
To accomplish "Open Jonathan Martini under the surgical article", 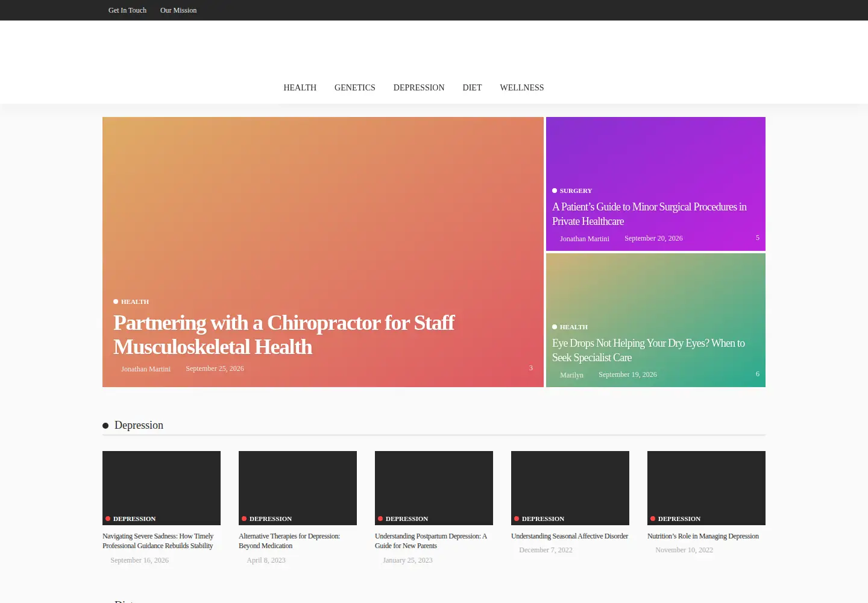I will [x=585, y=239].
